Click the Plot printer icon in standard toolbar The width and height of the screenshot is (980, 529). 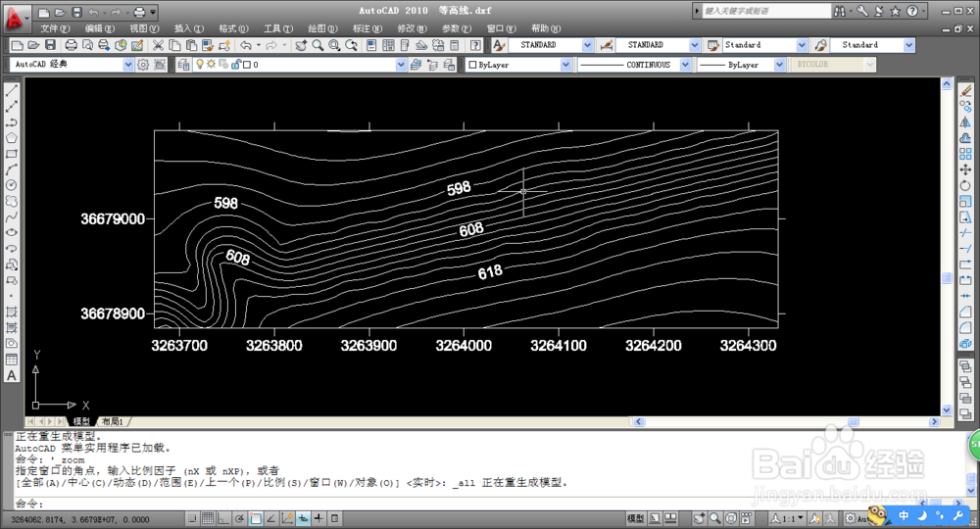pyautogui.click(x=71, y=45)
